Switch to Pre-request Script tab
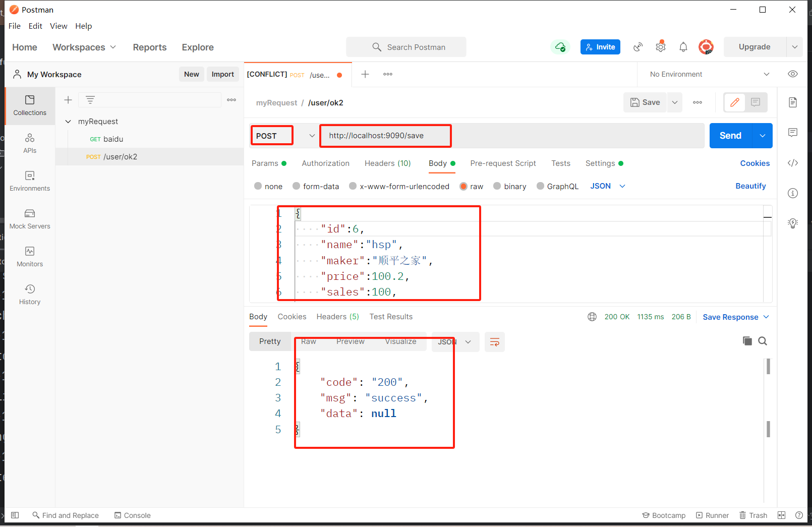The height and width of the screenshot is (527, 812). point(503,163)
